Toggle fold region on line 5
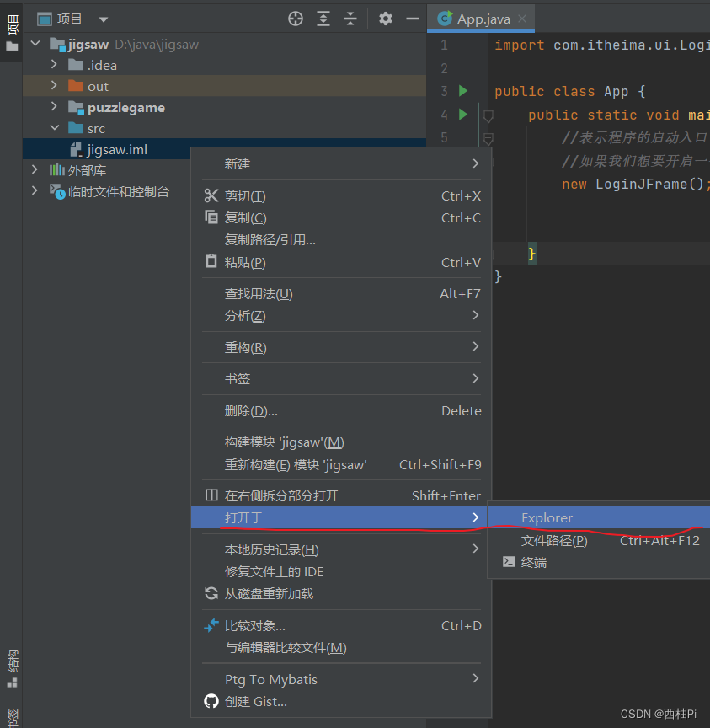 click(x=487, y=136)
